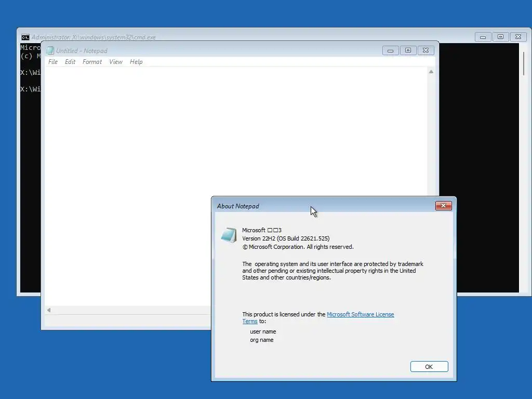
Task: Click the 'user name' license text
Action: pyautogui.click(x=263, y=331)
